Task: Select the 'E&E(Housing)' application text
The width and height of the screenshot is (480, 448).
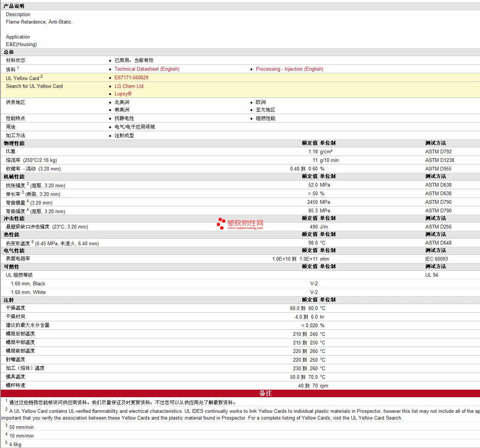Action: click(x=21, y=45)
